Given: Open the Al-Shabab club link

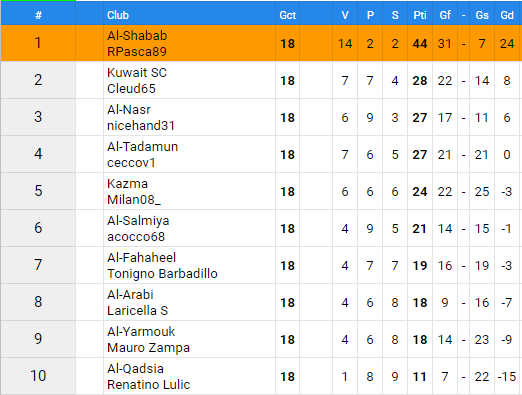Looking at the screenshot, I should [x=137, y=35].
